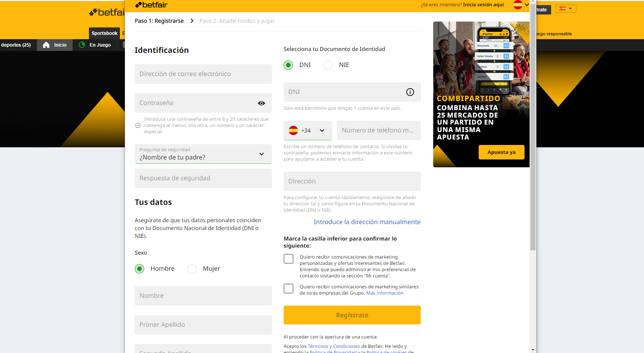Open the Más información link

(x=385, y=293)
